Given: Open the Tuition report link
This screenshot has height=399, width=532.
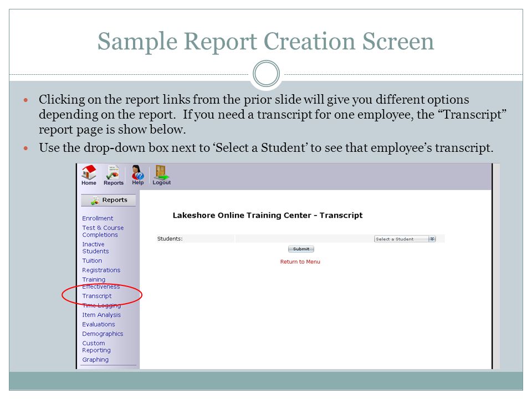Looking at the screenshot, I should [x=92, y=260].
